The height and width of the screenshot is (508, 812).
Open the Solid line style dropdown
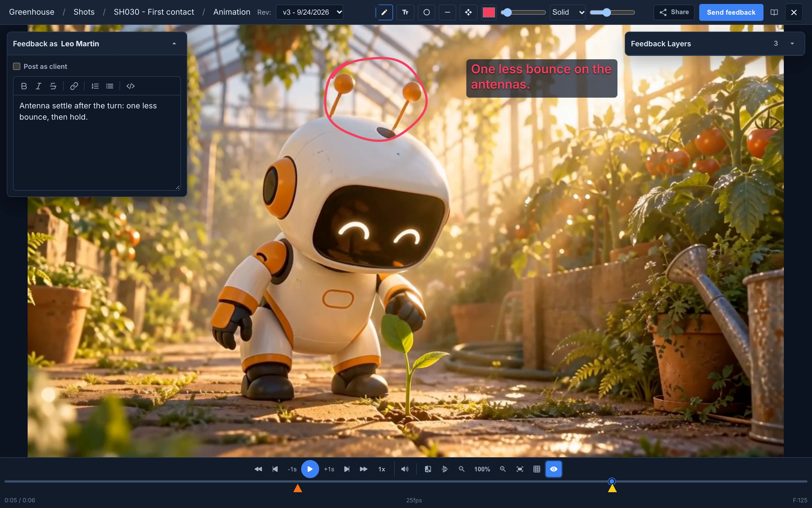pyautogui.click(x=568, y=12)
